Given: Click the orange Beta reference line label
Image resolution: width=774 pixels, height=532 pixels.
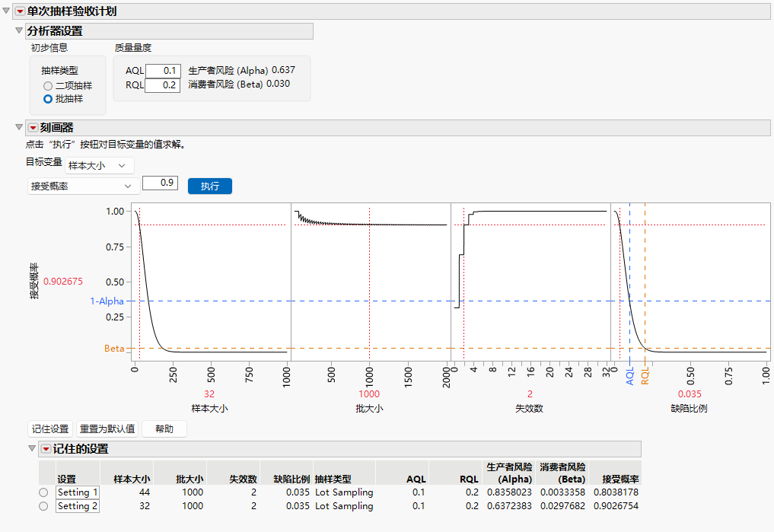Looking at the screenshot, I should coord(114,349).
